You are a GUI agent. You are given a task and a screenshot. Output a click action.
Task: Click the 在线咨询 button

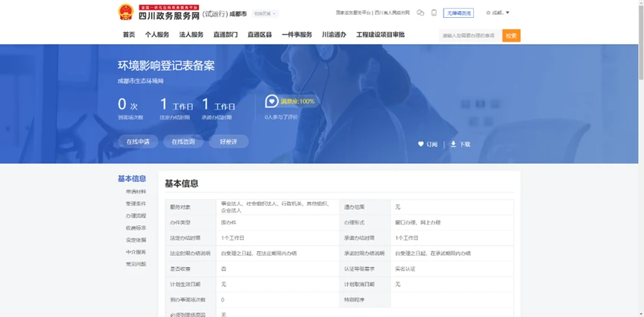tap(183, 142)
